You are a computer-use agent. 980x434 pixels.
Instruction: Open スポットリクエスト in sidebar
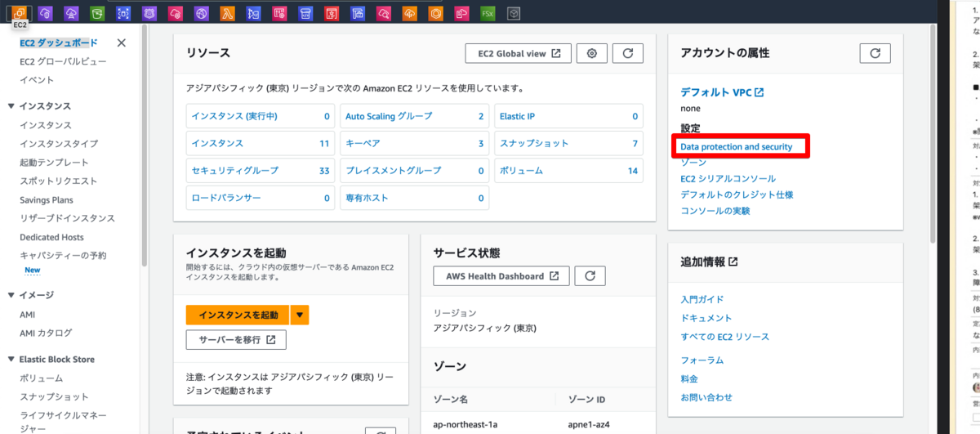coord(58,181)
